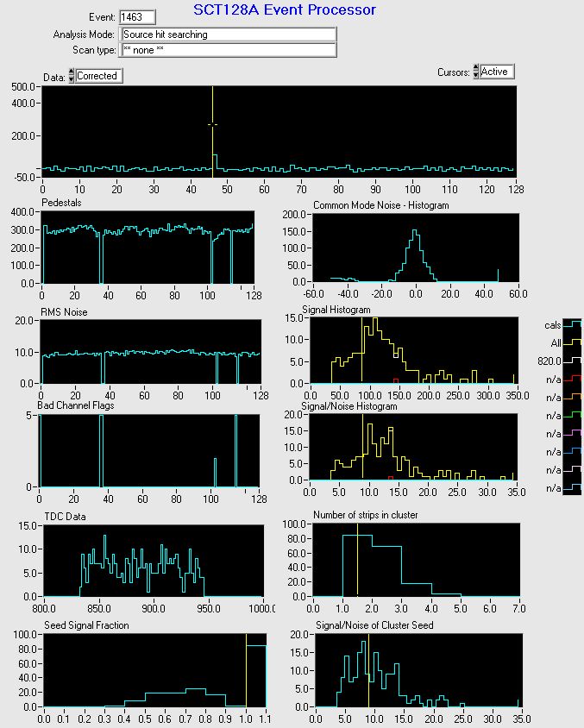The image size is (584, 728).
Task: Click the magenta n/a legend plot sample
Action: tap(574, 433)
